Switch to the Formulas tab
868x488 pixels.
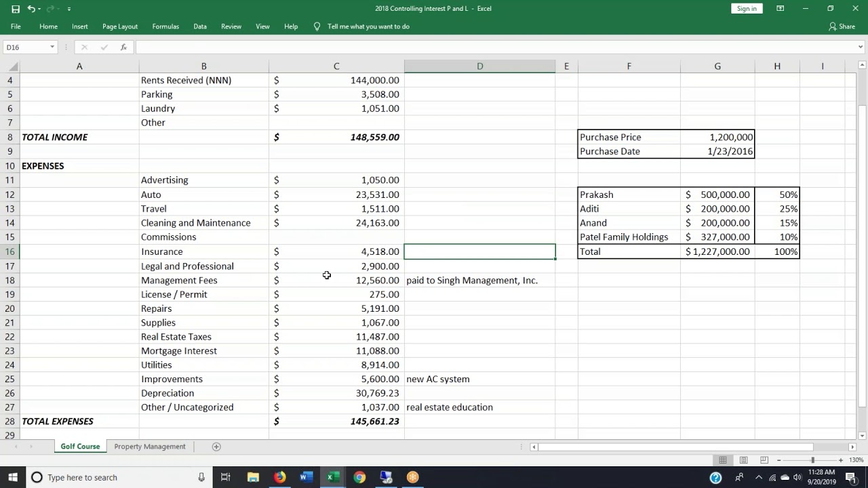point(165,26)
